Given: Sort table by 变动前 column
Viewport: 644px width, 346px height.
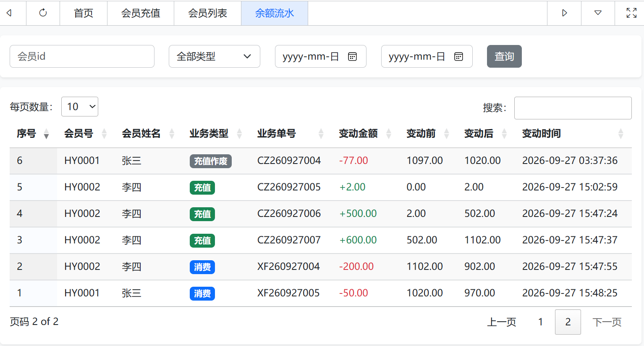Looking at the screenshot, I should (x=428, y=134).
